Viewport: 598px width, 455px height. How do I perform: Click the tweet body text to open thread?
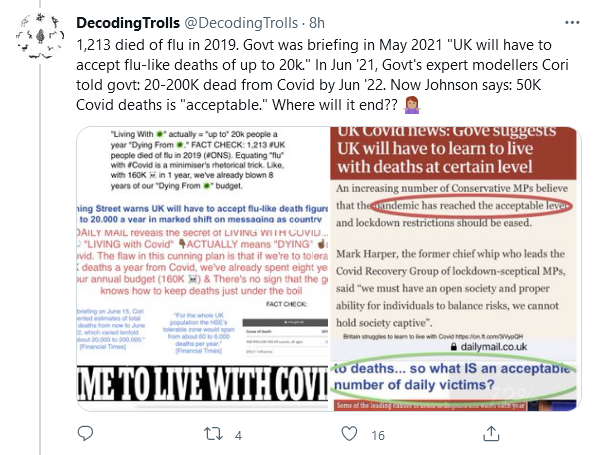pos(322,75)
